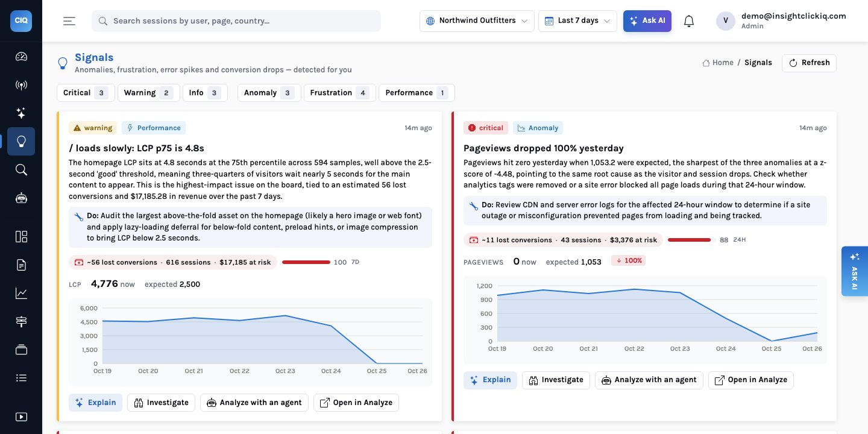Image resolution: width=868 pixels, height=434 pixels.
Task: Expand the Last 7 days date range
Action: click(x=577, y=20)
